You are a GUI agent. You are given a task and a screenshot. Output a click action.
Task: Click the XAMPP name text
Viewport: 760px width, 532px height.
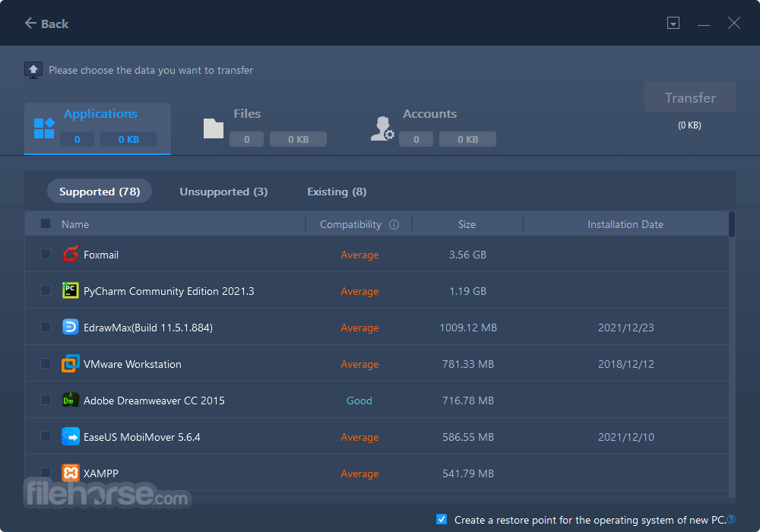101,473
